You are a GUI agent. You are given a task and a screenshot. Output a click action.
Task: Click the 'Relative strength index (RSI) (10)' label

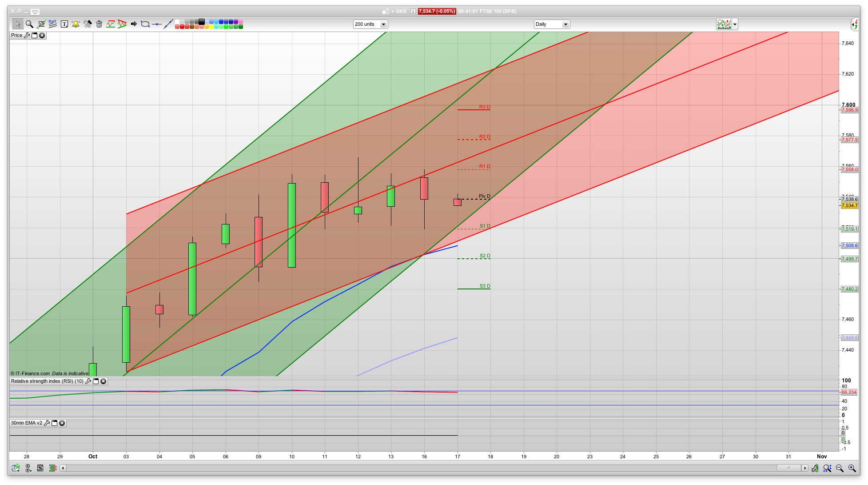(x=47, y=381)
